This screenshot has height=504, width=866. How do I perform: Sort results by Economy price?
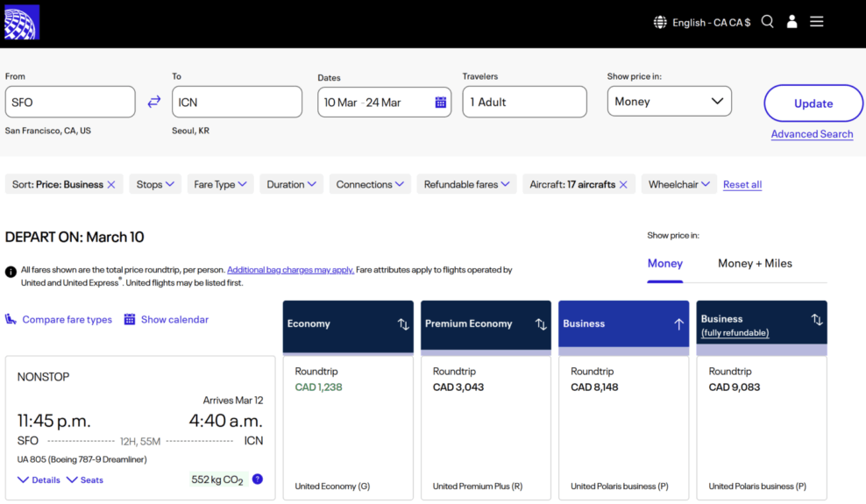pos(403,324)
